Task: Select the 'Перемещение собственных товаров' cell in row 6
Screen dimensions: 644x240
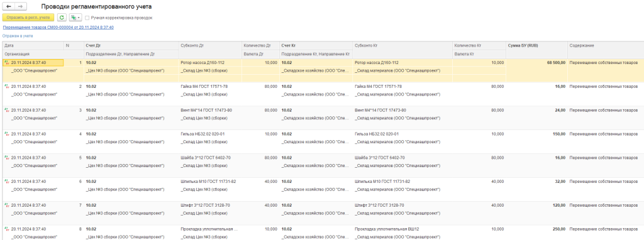Action: coord(606,182)
